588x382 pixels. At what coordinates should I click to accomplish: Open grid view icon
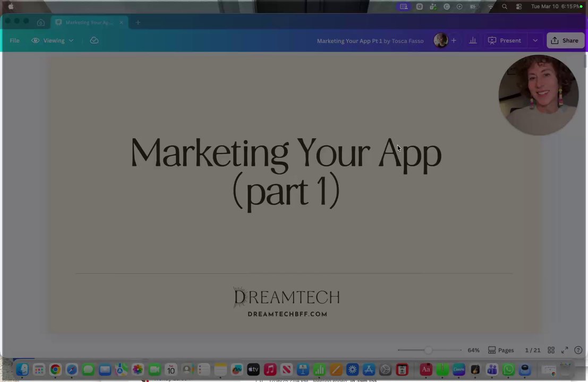551,350
